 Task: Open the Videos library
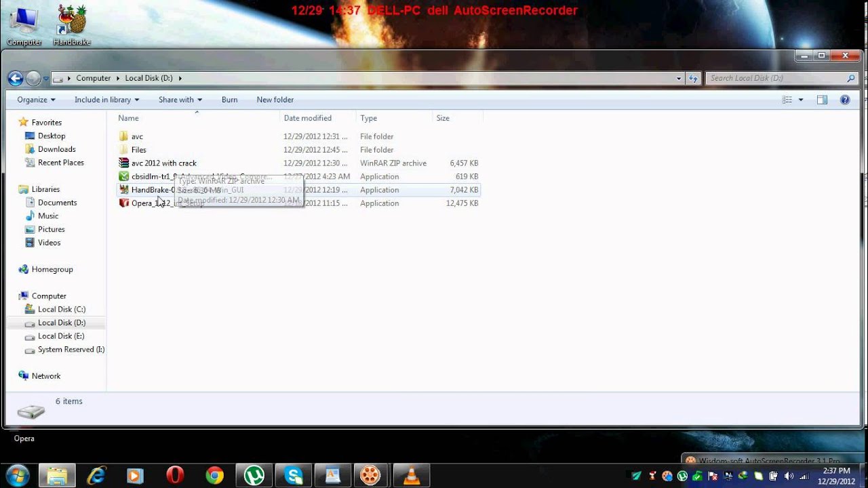(49, 243)
